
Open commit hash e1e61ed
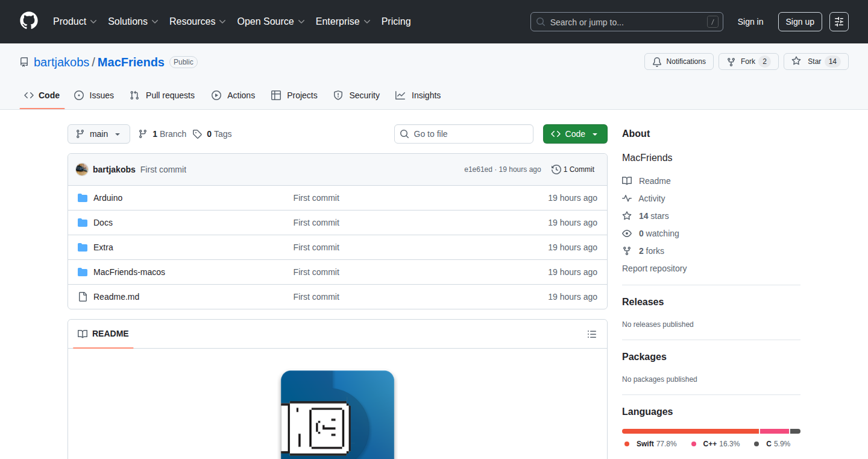pos(478,169)
